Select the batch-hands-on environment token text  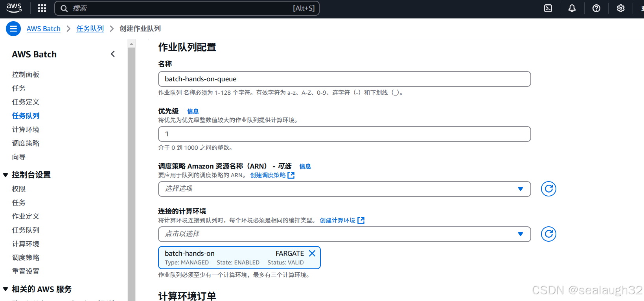pos(190,253)
